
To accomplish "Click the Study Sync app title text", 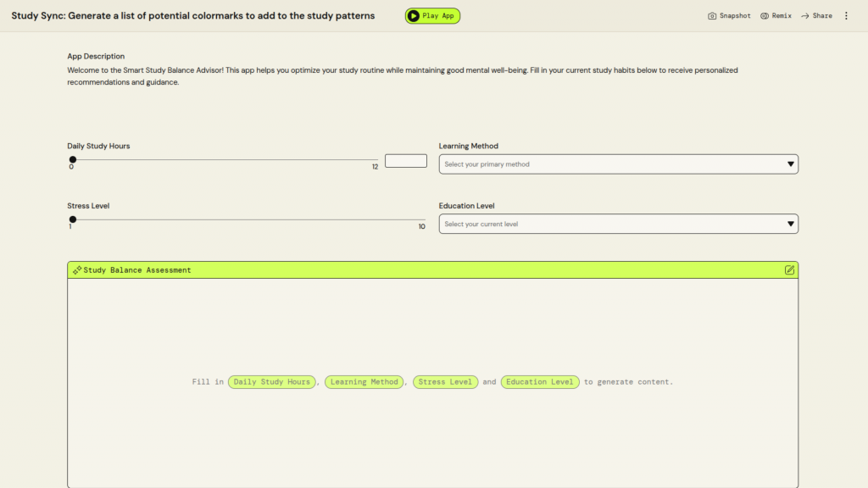I will pyautogui.click(x=192, y=16).
